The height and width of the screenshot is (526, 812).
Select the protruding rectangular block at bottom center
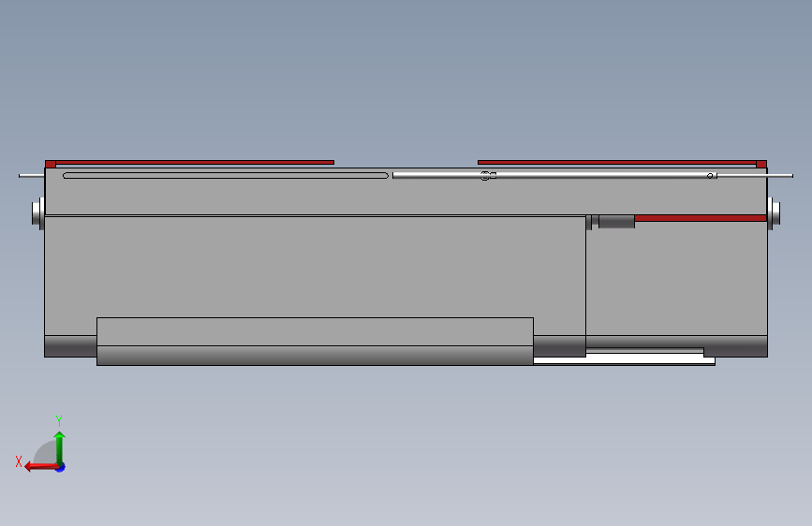coord(315,342)
